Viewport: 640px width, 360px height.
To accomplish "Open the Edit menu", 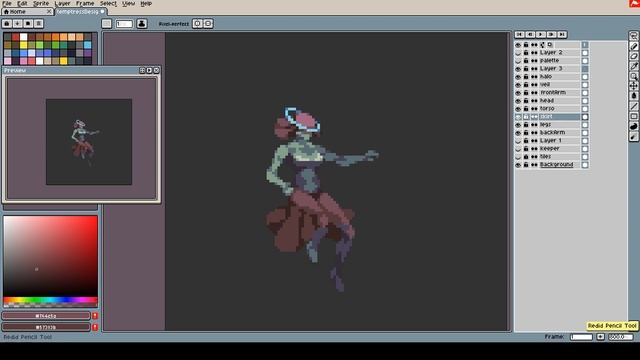I will tap(22, 3).
